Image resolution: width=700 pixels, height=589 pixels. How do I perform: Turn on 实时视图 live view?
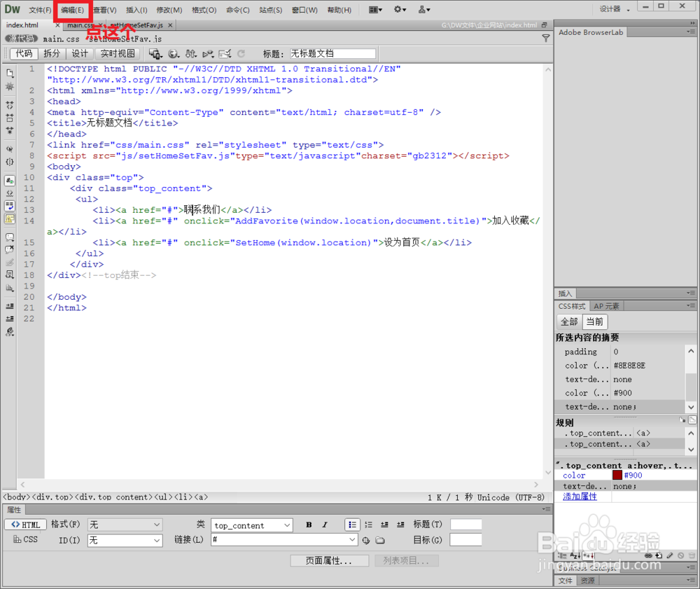[118, 54]
